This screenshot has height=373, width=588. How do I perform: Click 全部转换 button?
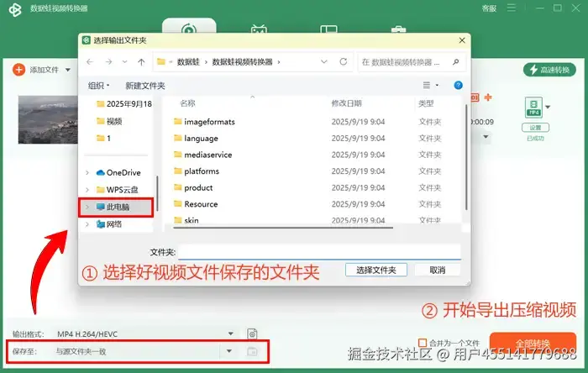533,343
